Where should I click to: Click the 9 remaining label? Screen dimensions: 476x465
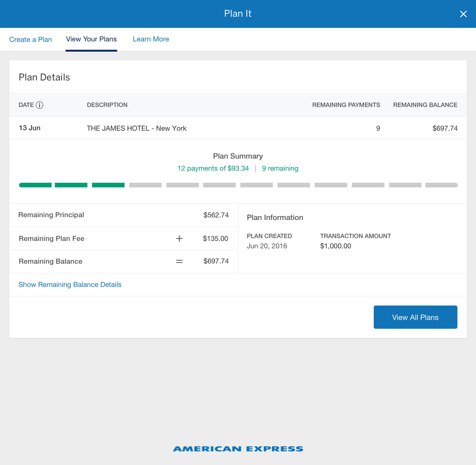[x=280, y=168]
